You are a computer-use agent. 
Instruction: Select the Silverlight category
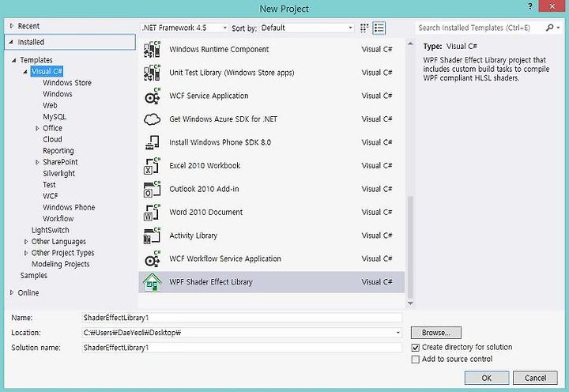[58, 174]
